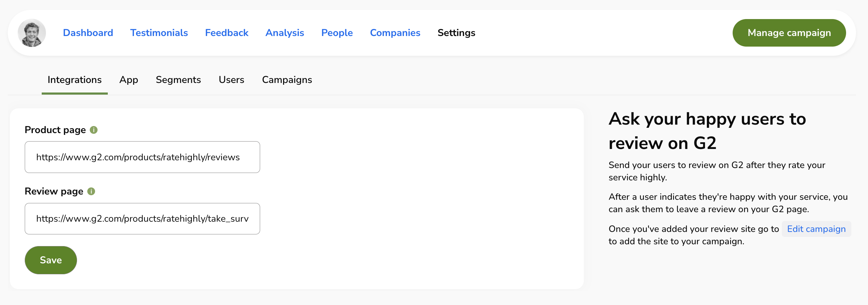Switch to the Segments tab
The height and width of the screenshot is (305, 868).
178,80
